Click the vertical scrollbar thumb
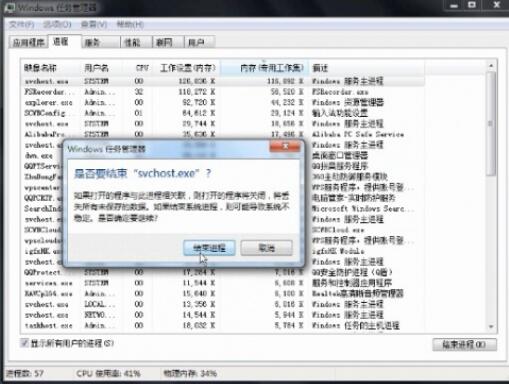This screenshot has width=509, height=384. (x=491, y=123)
